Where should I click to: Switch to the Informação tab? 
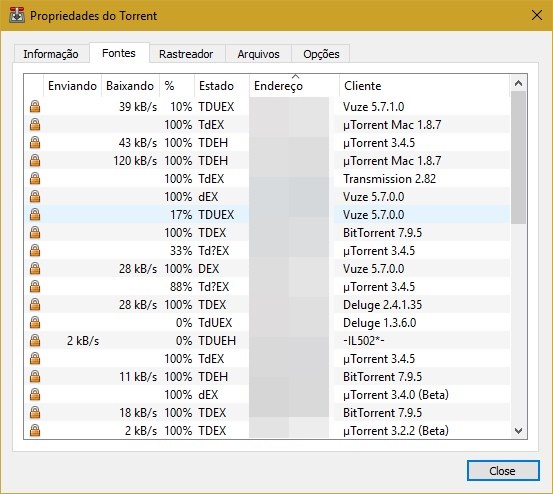(51, 54)
